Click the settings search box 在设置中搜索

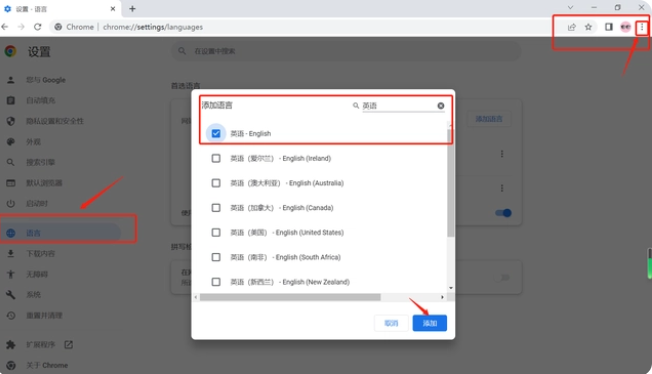346,51
